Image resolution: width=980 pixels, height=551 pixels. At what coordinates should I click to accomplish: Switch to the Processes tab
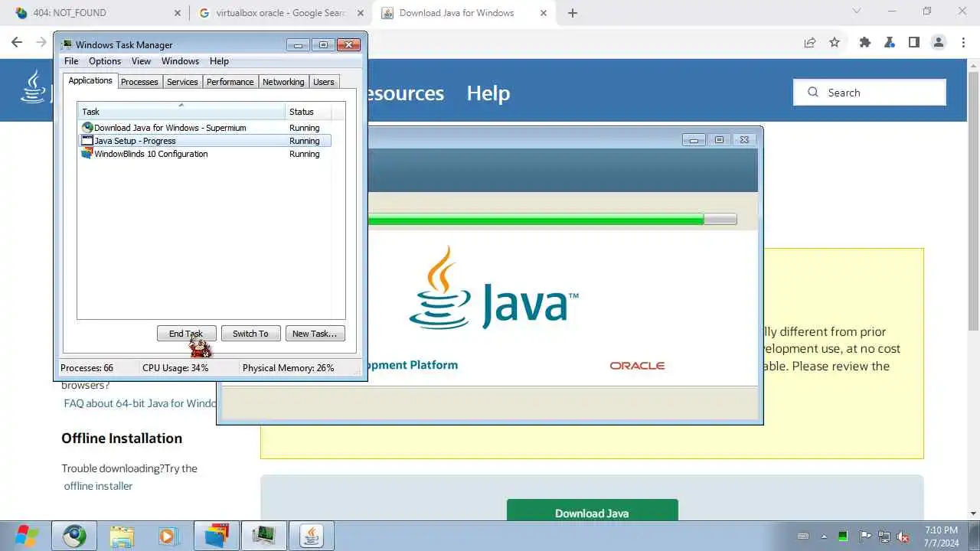coord(139,82)
